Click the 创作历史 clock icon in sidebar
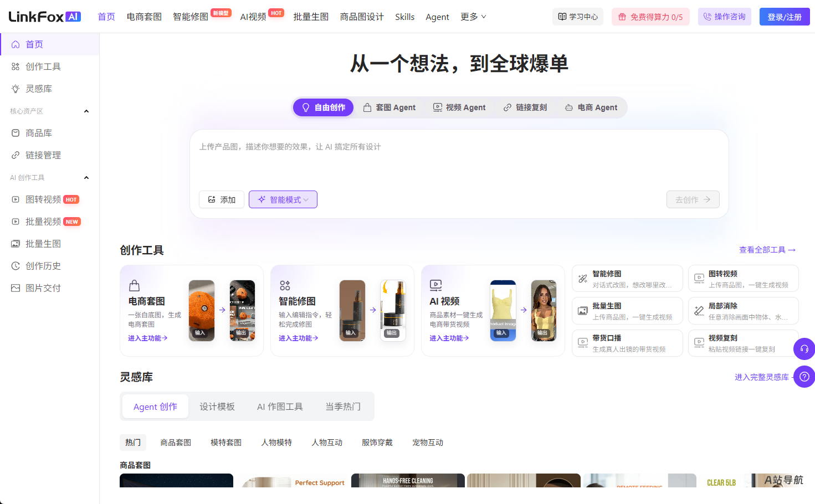 tap(16, 266)
